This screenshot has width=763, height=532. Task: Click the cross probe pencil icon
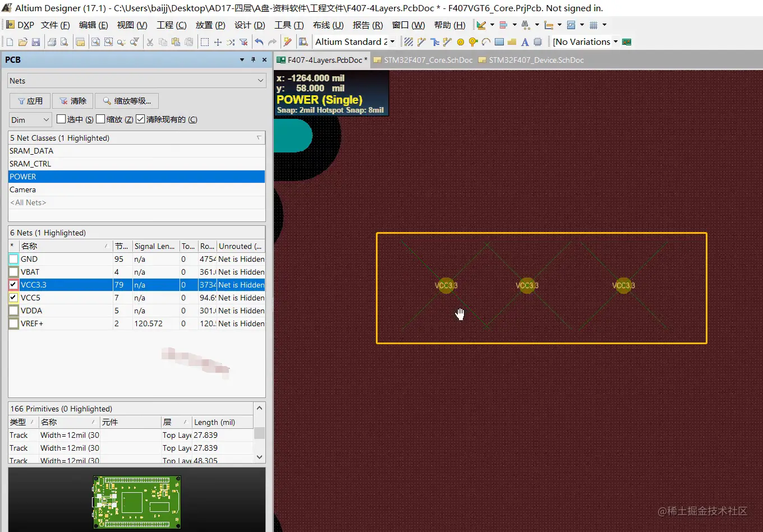288,42
